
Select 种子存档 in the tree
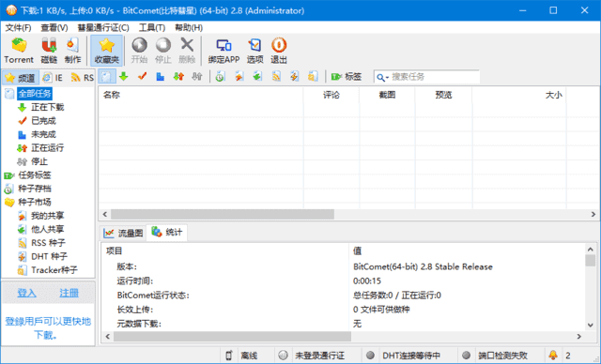coord(35,189)
